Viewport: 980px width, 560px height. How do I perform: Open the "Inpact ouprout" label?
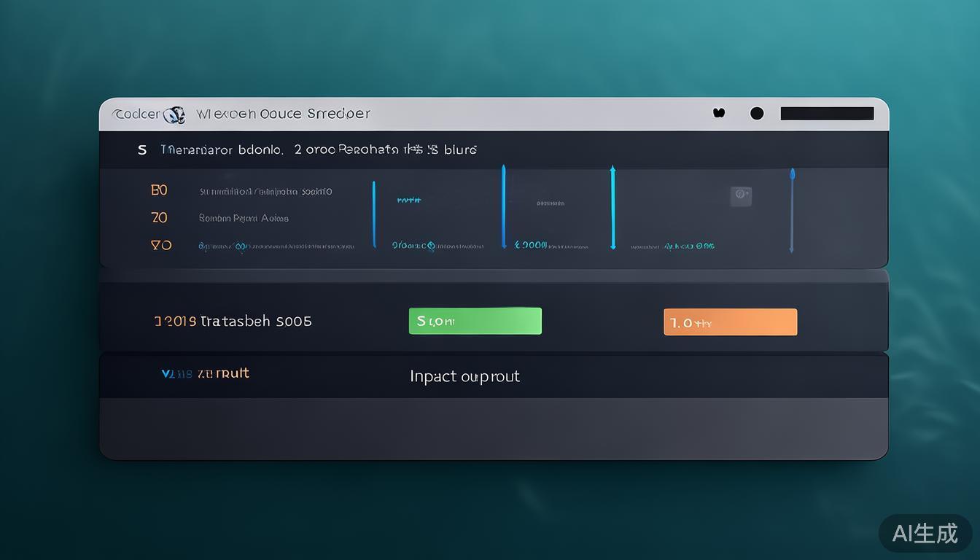(464, 376)
